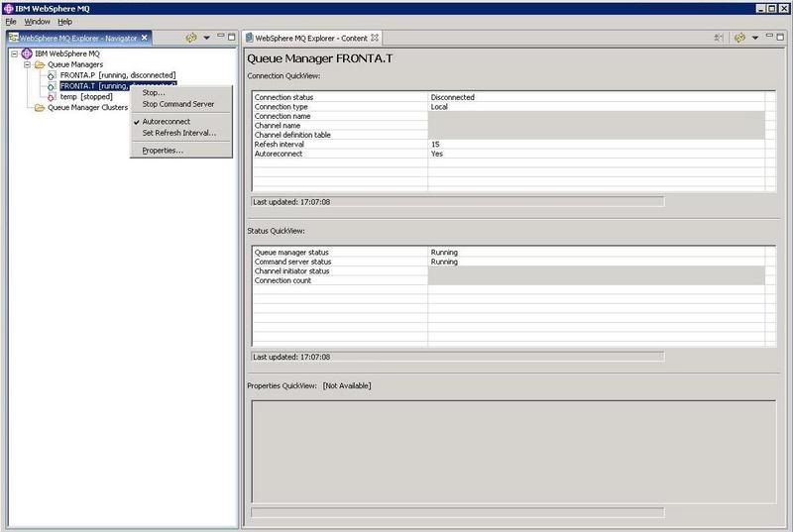Screen dimensions: 793x532
Task: Click the Content view tab document icon
Action: 250,38
